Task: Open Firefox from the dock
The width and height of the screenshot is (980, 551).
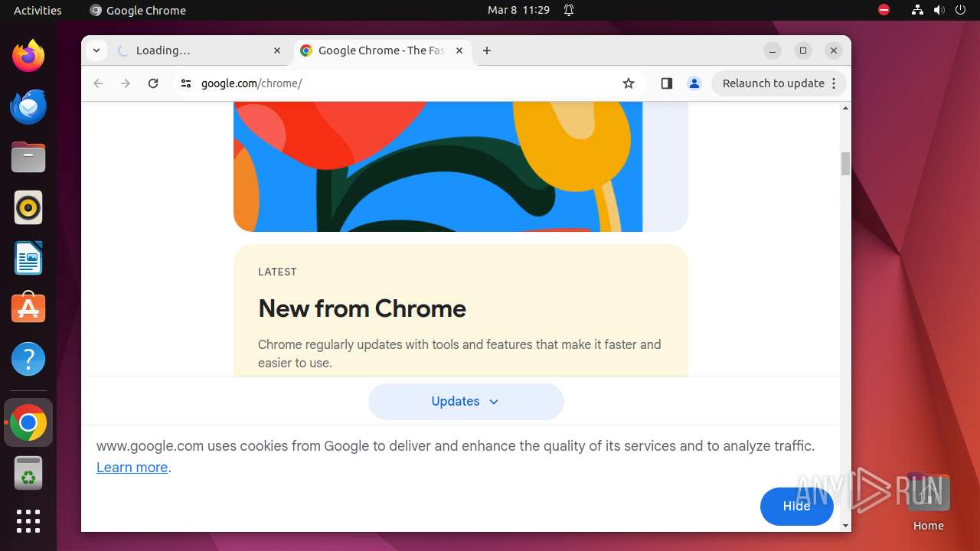Action: click(28, 56)
